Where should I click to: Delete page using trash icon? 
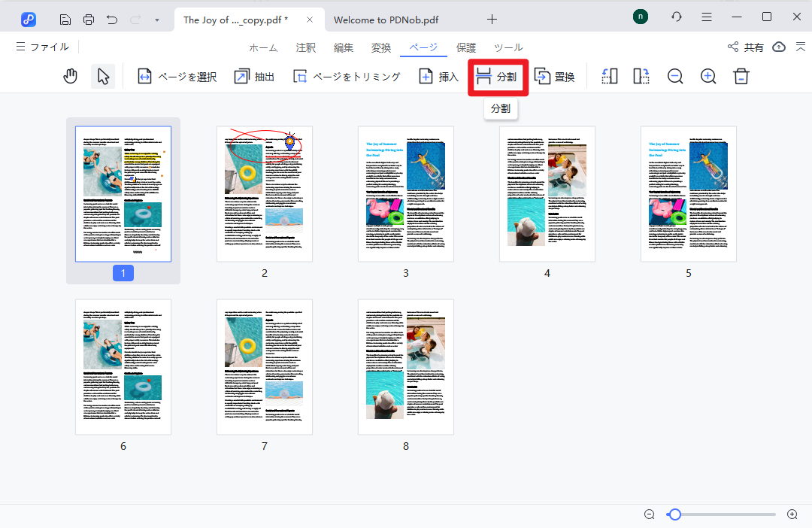click(x=741, y=77)
